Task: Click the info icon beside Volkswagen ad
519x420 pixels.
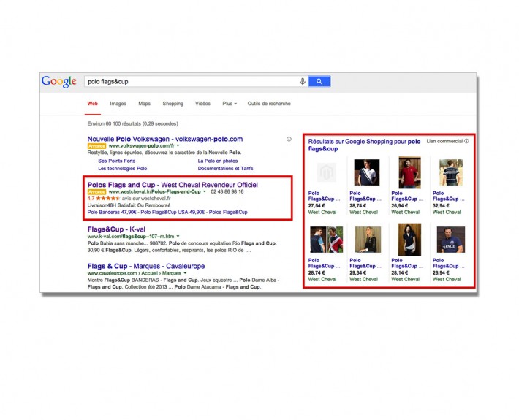Action: (289, 140)
